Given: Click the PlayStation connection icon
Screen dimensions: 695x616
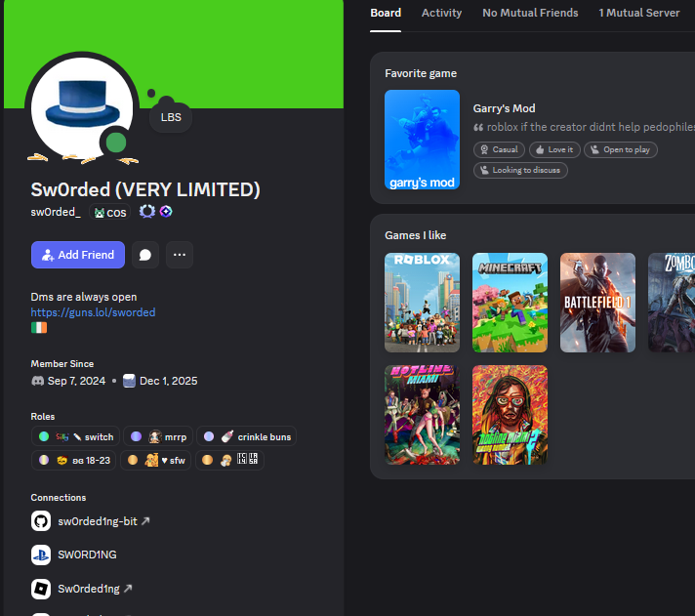Looking at the screenshot, I should [x=41, y=554].
